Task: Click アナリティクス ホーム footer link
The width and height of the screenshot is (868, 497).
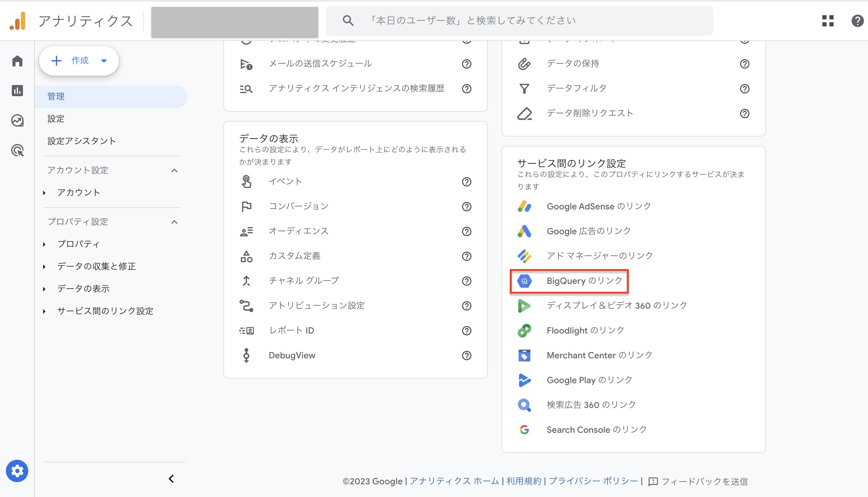Action: pos(454,481)
